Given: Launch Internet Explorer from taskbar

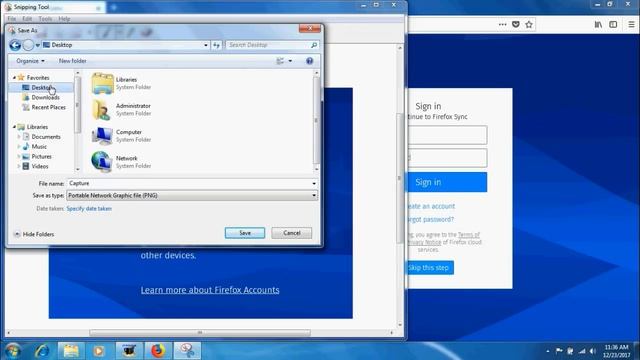Looking at the screenshot, I should pos(42,351).
